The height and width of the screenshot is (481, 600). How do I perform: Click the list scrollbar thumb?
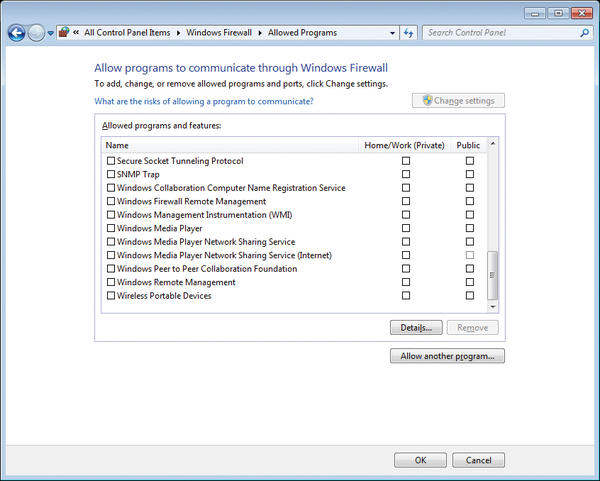(492, 275)
